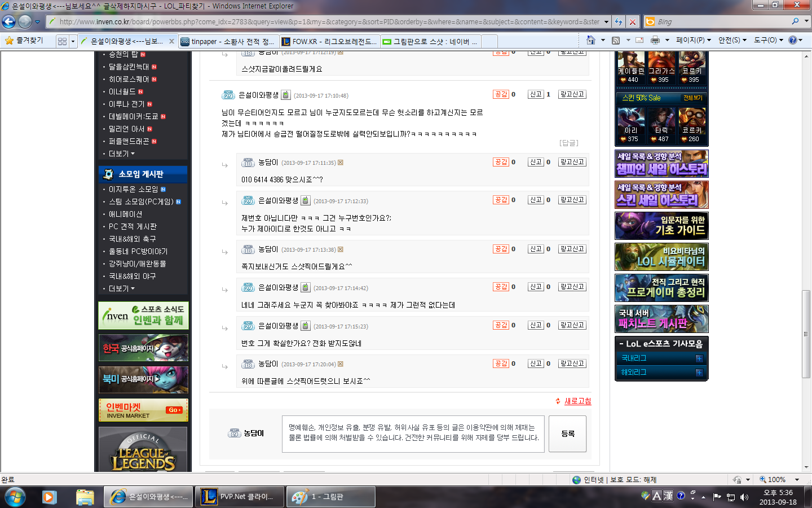The image size is (812, 508).
Task: Click the 인벤마켓 Go banner
Action: pos(143,410)
